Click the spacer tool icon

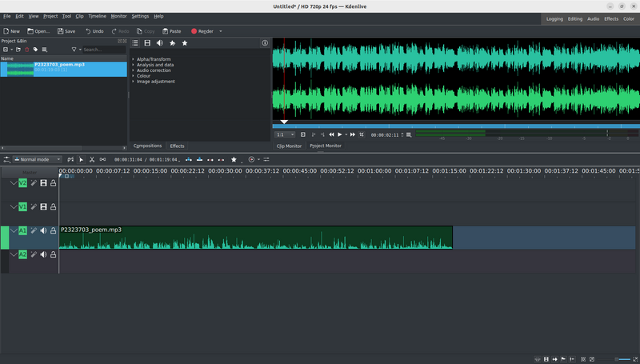(102, 159)
